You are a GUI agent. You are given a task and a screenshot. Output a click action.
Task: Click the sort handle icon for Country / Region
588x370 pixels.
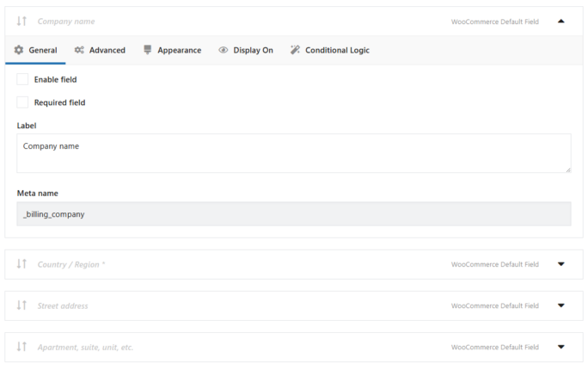click(x=21, y=264)
